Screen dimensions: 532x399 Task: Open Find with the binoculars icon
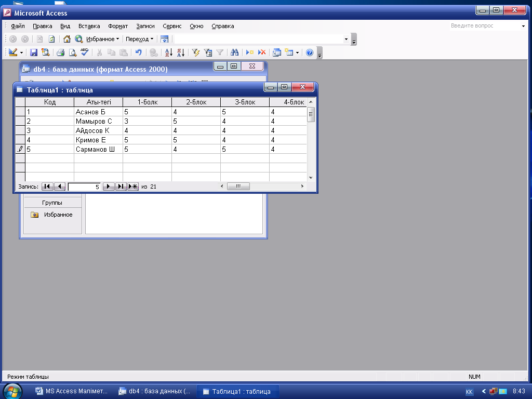234,52
